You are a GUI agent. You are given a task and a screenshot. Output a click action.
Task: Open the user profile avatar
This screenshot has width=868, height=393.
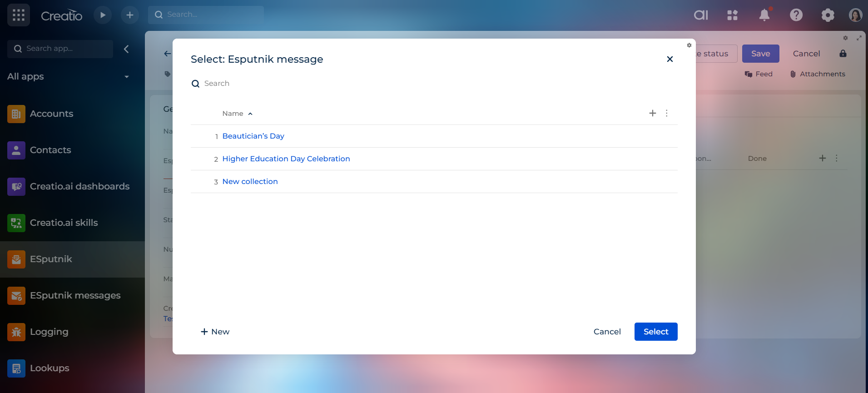coord(856,15)
